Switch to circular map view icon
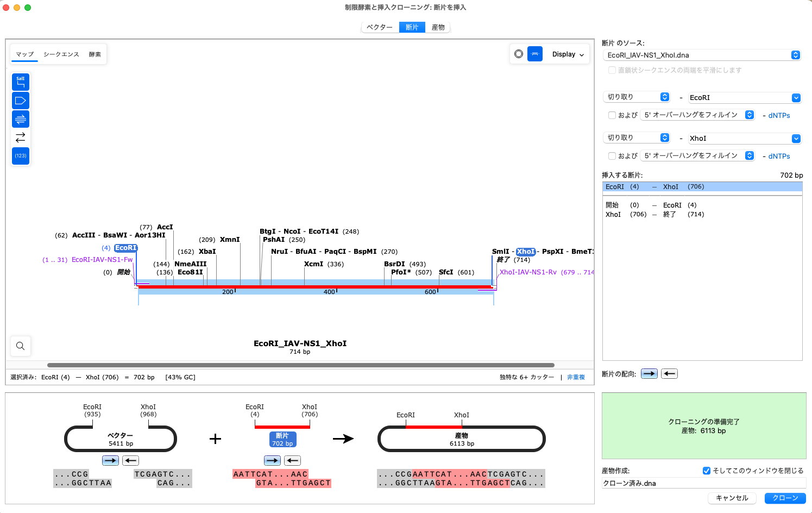The width and height of the screenshot is (812, 513). [520, 54]
